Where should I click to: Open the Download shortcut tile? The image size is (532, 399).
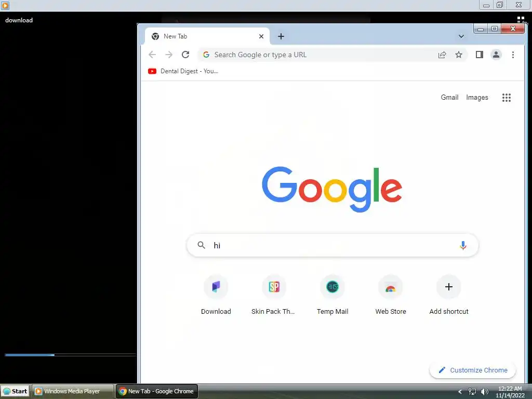coord(216,295)
